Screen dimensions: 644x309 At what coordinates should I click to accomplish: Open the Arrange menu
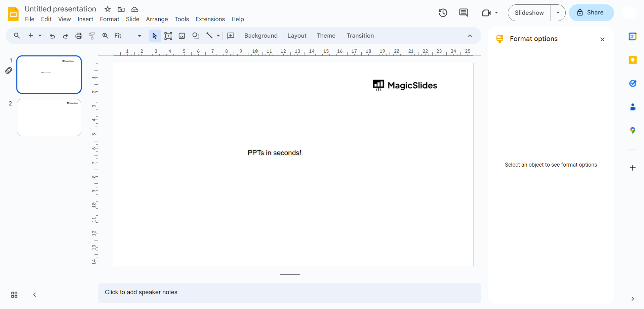coord(157,19)
